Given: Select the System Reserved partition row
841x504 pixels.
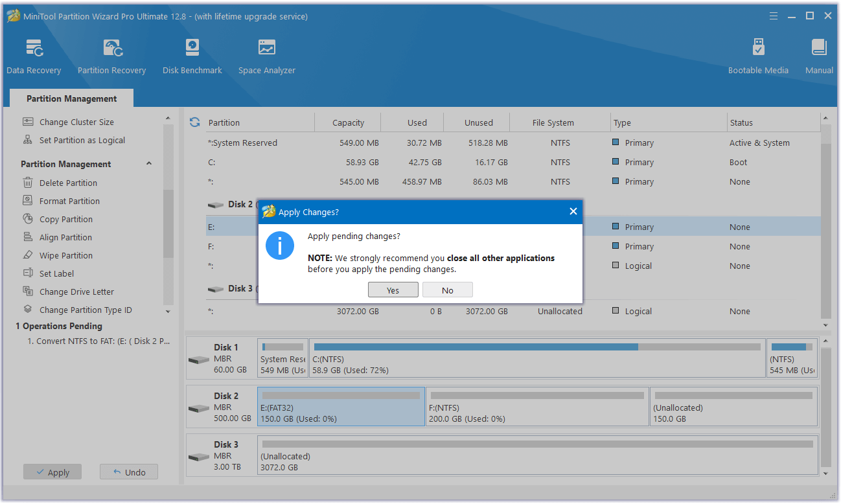Looking at the screenshot, I should [513, 143].
